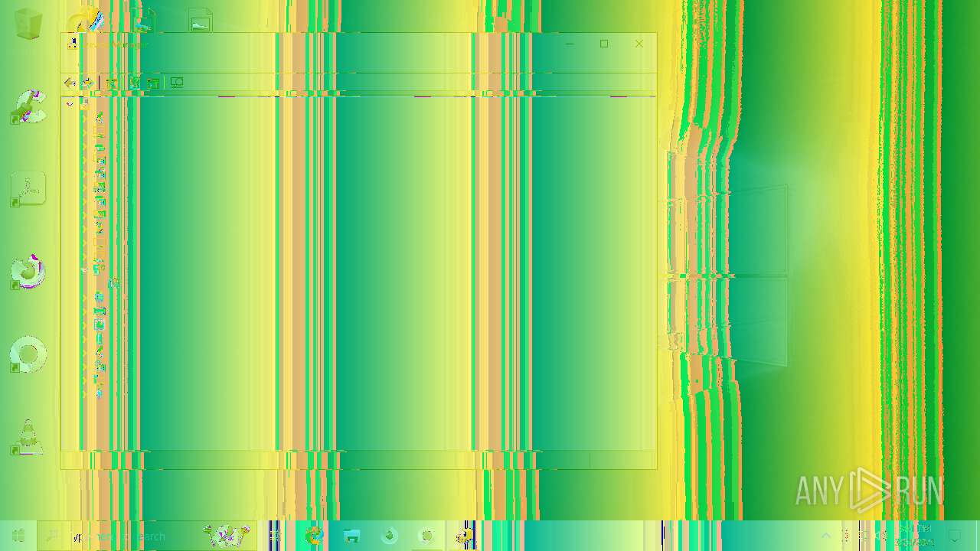Open the notification center
This screenshot has height=551, width=980.
pos(955,536)
